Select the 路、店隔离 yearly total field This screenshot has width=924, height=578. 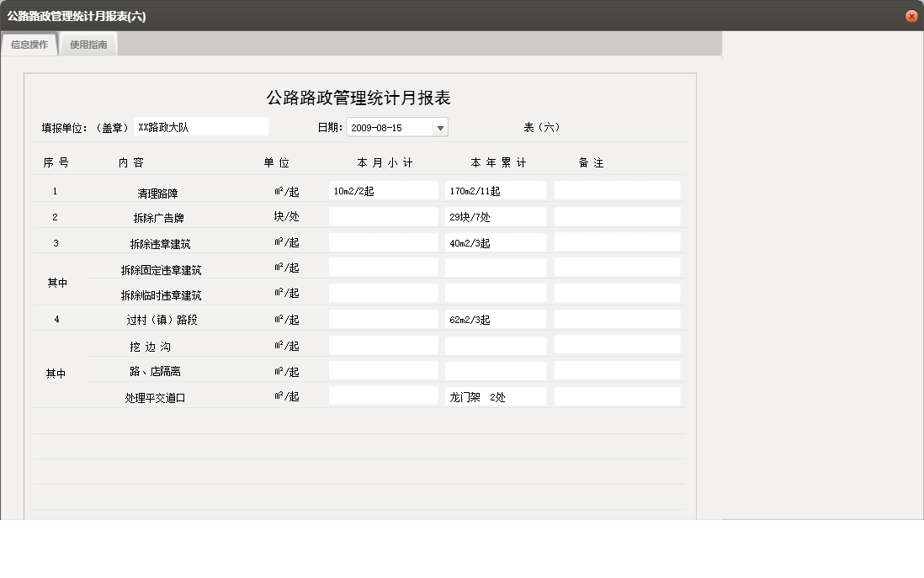point(496,369)
